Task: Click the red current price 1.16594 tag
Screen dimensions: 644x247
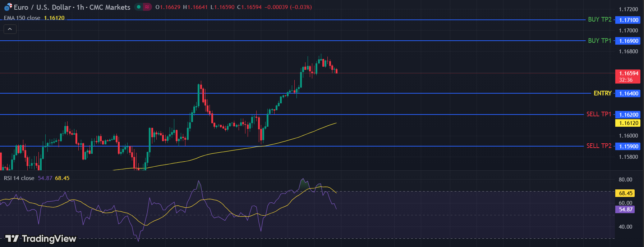Action: 628,76
